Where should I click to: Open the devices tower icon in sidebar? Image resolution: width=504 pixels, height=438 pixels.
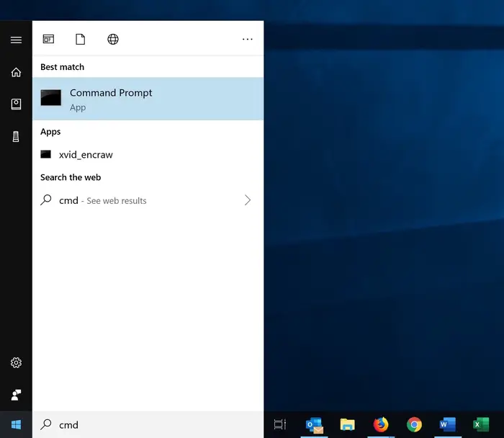(16, 137)
